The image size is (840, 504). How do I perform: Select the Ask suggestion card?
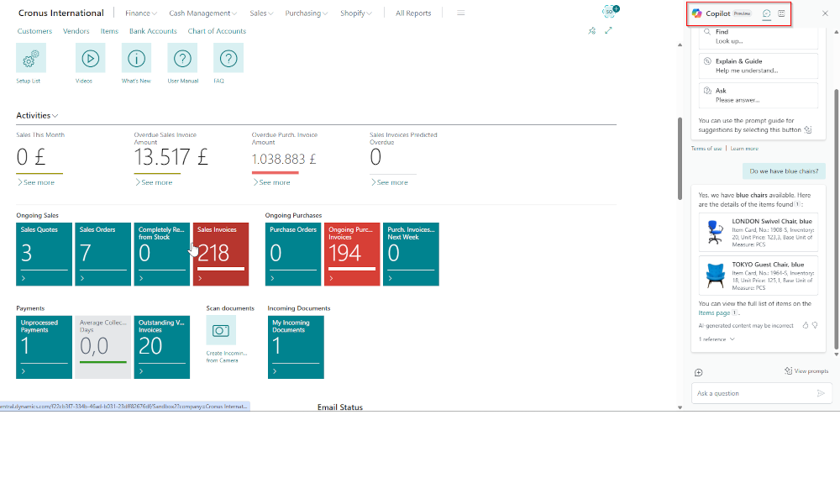(x=758, y=95)
